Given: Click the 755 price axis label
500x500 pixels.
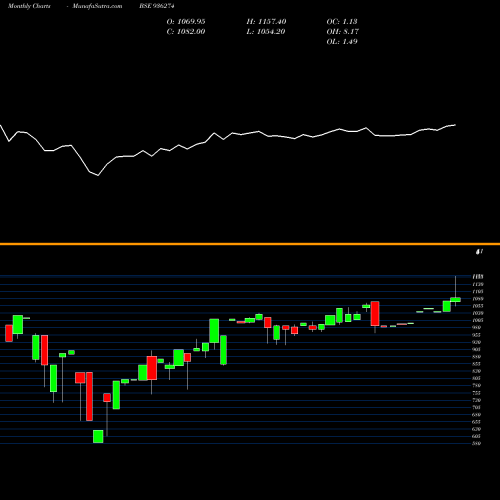Looking at the screenshot, I should click(477, 393).
